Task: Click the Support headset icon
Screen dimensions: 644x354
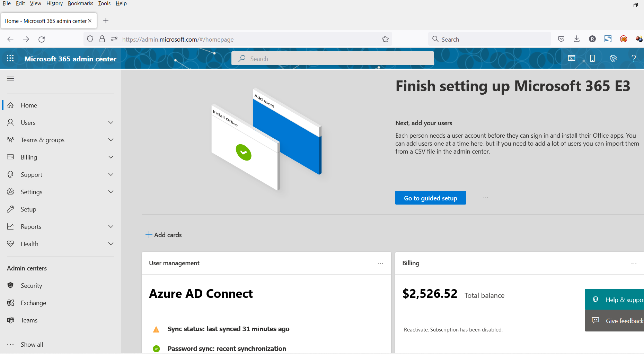Action: point(10,174)
